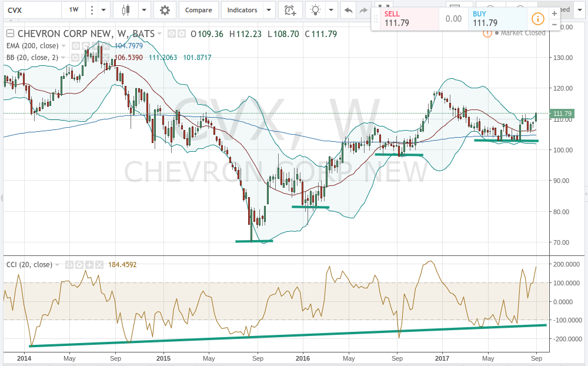The width and height of the screenshot is (588, 366).
Task: Click the plus icon beside CCI settings
Action: pyautogui.click(x=89, y=265)
